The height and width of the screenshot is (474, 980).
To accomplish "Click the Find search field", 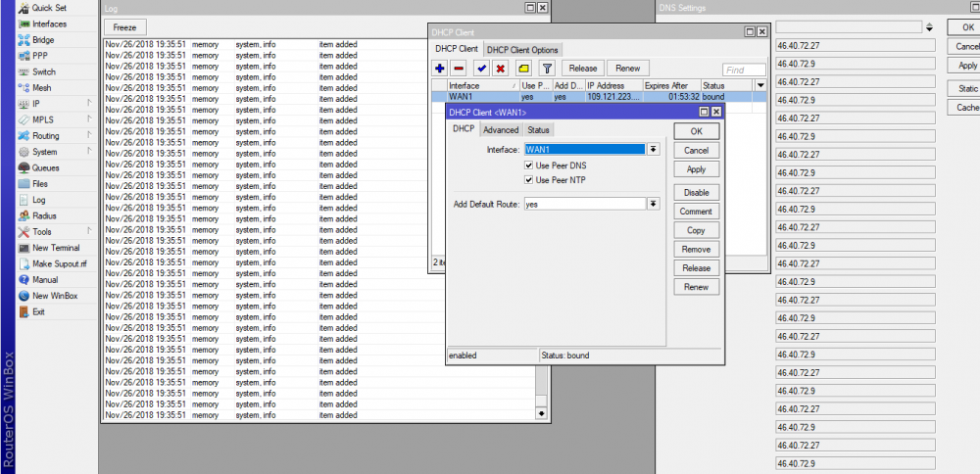I will pos(744,70).
